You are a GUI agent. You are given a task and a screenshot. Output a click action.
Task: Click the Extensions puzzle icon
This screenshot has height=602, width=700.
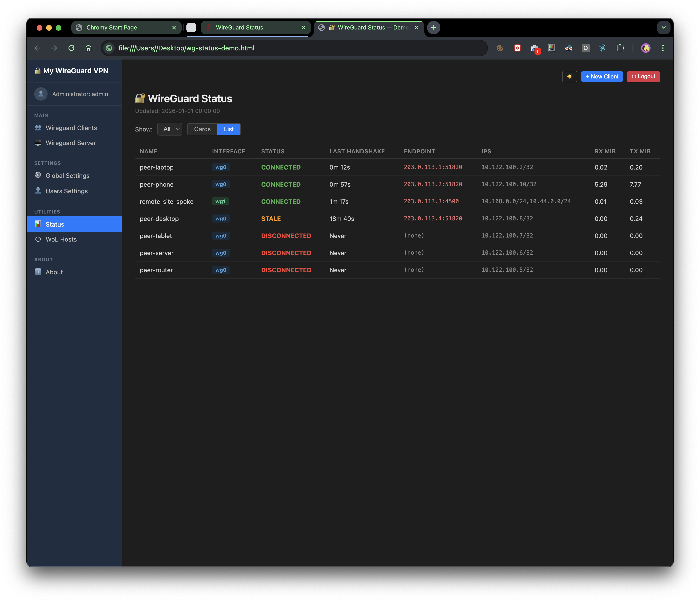620,48
